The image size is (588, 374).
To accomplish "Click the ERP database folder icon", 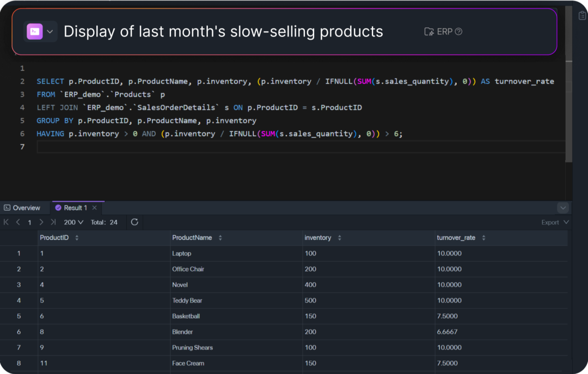I will (x=429, y=32).
